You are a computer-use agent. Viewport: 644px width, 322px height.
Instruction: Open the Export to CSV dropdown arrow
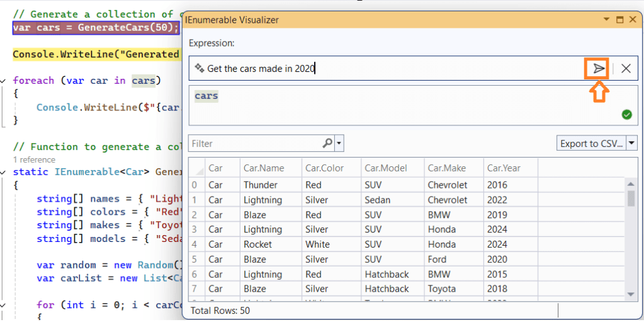click(x=631, y=144)
